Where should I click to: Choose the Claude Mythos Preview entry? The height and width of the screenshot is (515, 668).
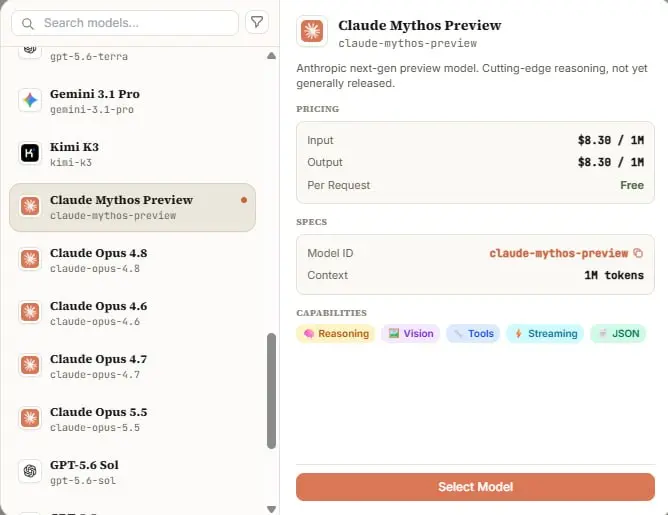click(132, 207)
